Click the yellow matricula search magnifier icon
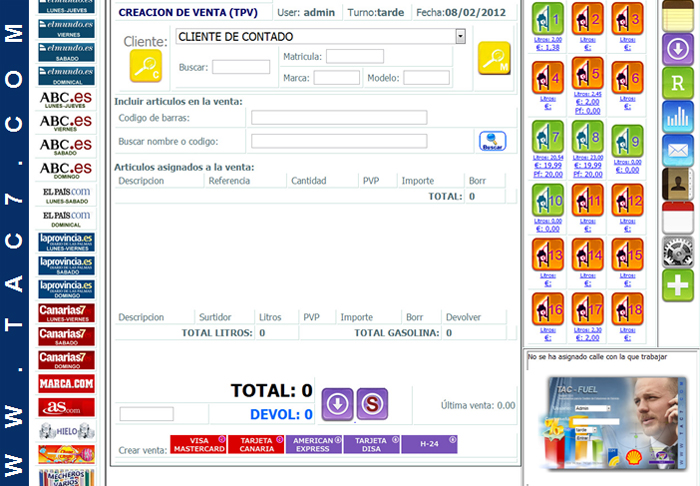The height and width of the screenshot is (486, 700). [x=494, y=58]
